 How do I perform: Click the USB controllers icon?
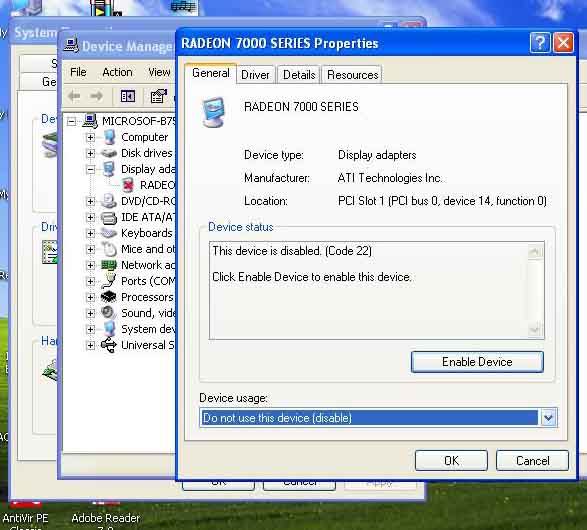109,345
